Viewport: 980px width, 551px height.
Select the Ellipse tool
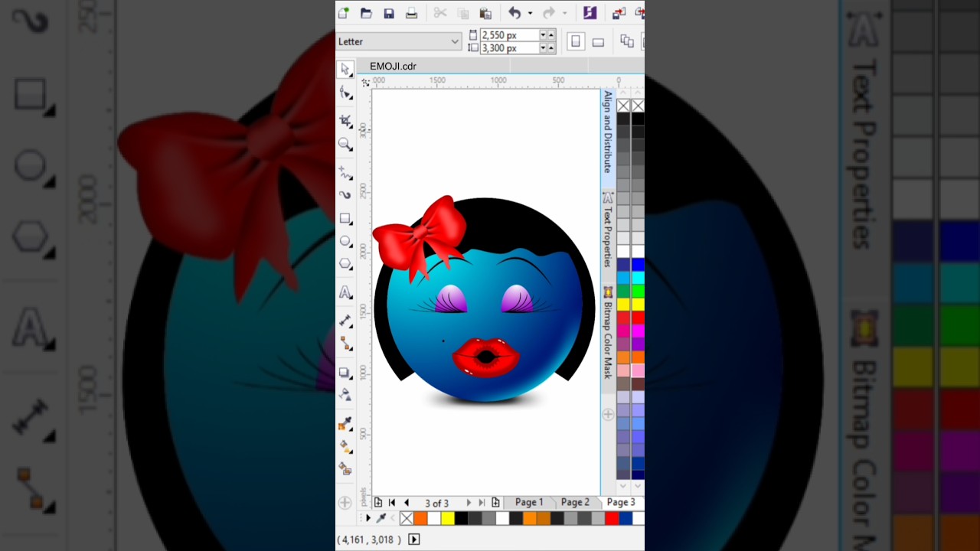pyautogui.click(x=345, y=241)
